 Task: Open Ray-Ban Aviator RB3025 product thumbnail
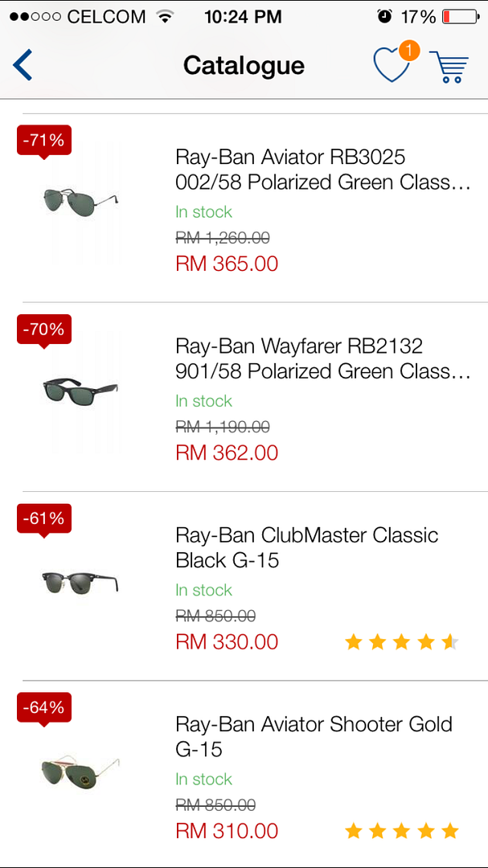(80, 199)
